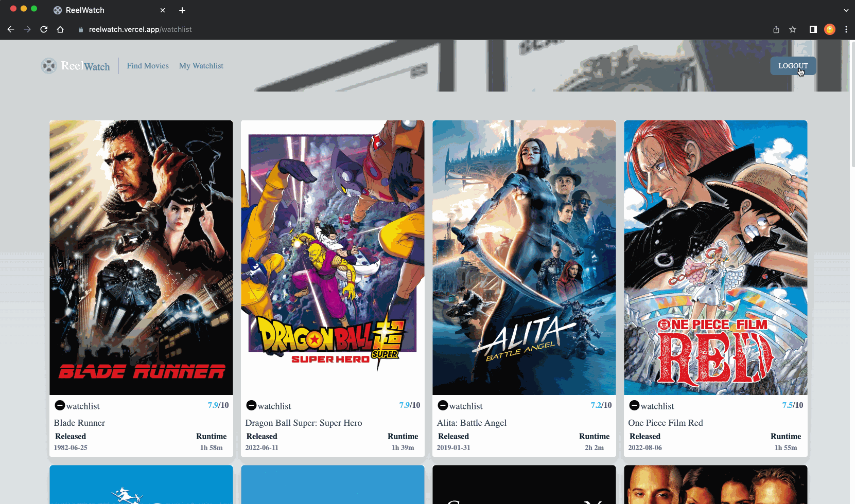Open the Chrome three-dot menu
The image size is (855, 504).
click(x=846, y=29)
